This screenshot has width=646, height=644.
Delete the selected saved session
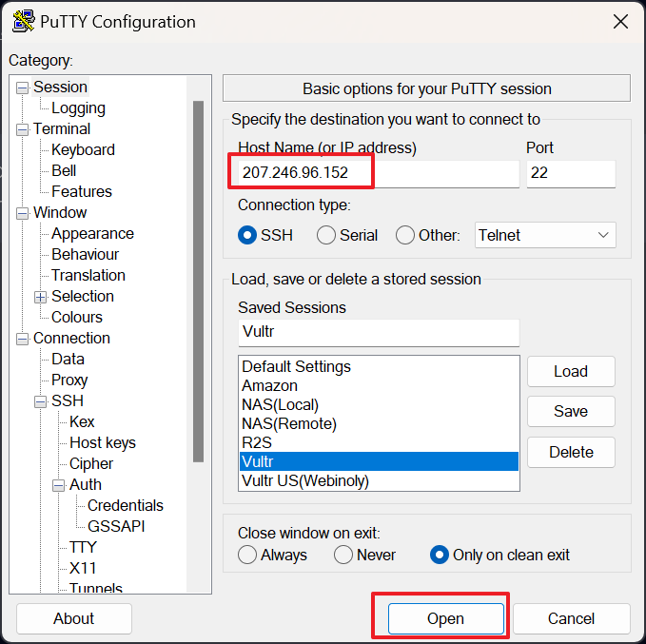[x=571, y=452]
